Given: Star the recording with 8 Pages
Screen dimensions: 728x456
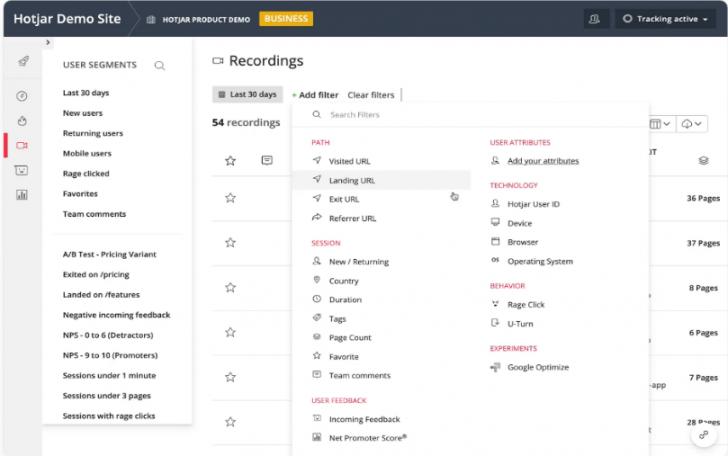Looking at the screenshot, I should 230,287.
